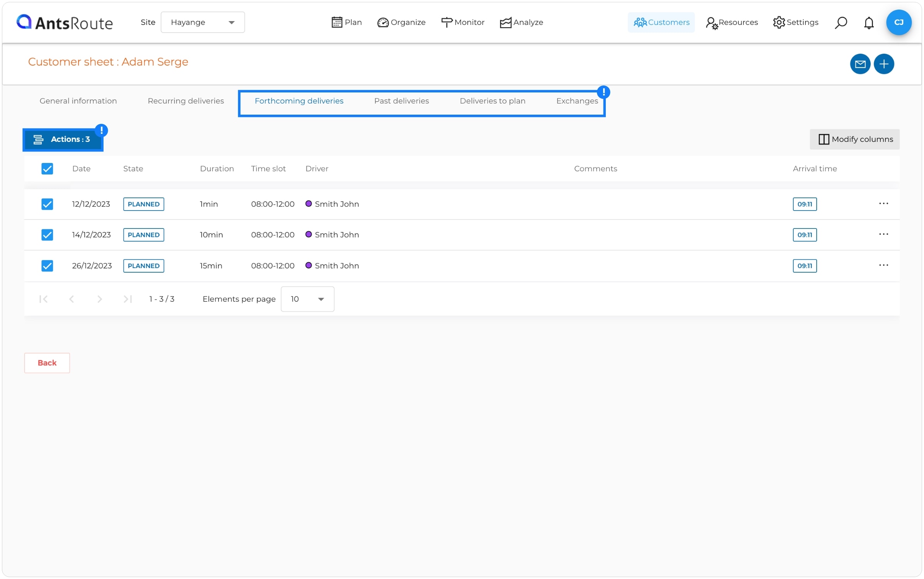Sort by Driver column header
The width and height of the screenshot is (924, 579).
[x=317, y=168]
